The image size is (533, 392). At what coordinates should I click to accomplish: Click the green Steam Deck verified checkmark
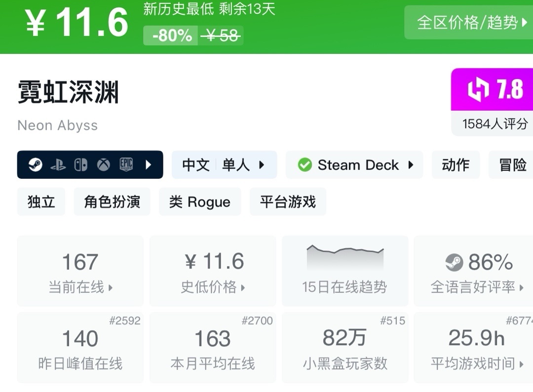tap(305, 165)
